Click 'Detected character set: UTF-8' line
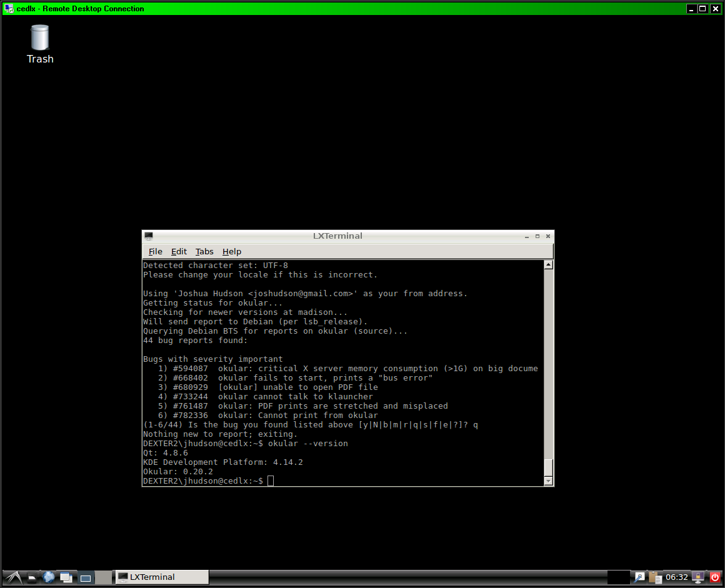The height and width of the screenshot is (588, 725). (x=216, y=266)
